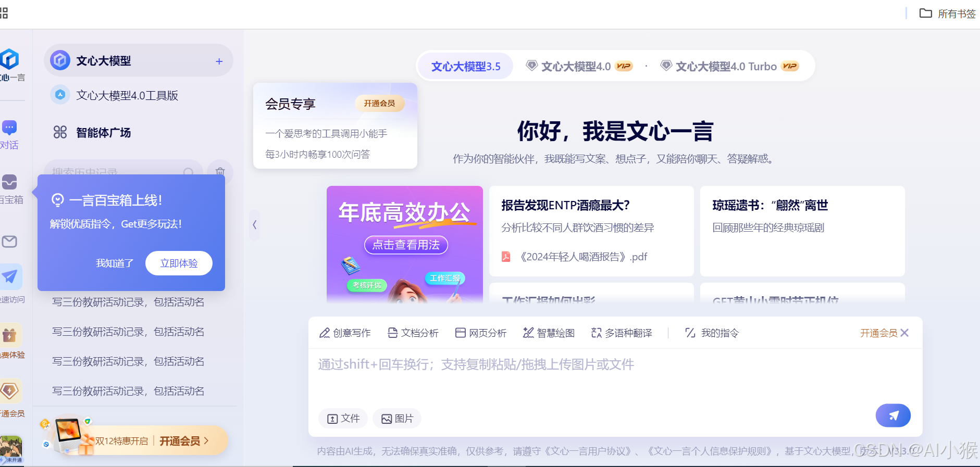The image size is (980, 467).
Task: Open the 报告发现ENTP酒瘾最大? card
Action: (x=591, y=231)
